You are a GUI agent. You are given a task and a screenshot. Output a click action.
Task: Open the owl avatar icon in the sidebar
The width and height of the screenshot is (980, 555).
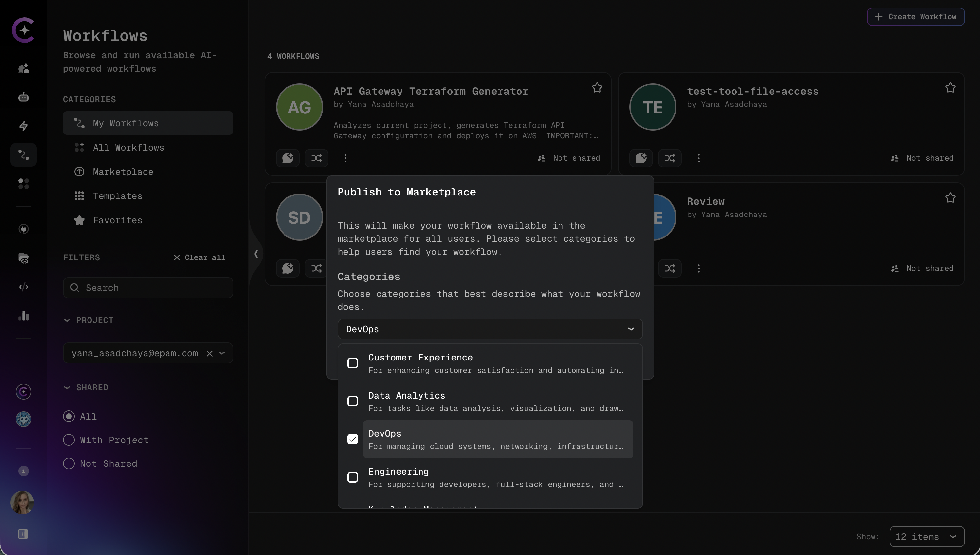coord(24,419)
